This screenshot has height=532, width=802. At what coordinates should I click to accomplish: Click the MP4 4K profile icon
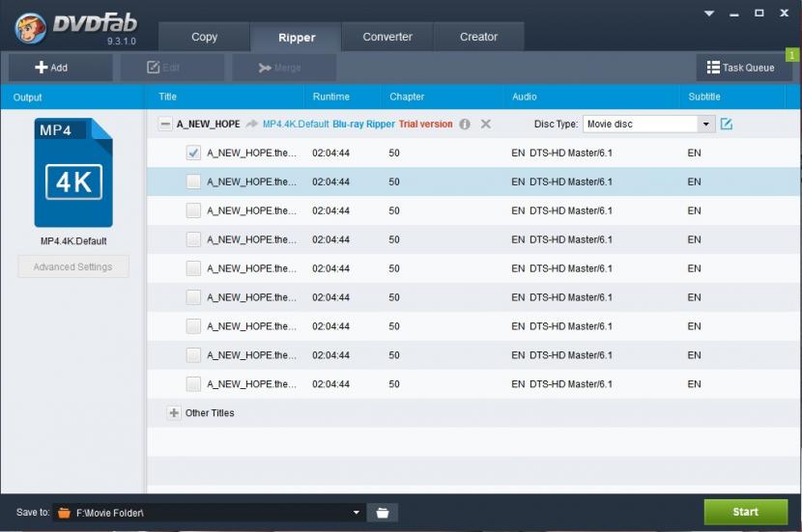(73, 173)
